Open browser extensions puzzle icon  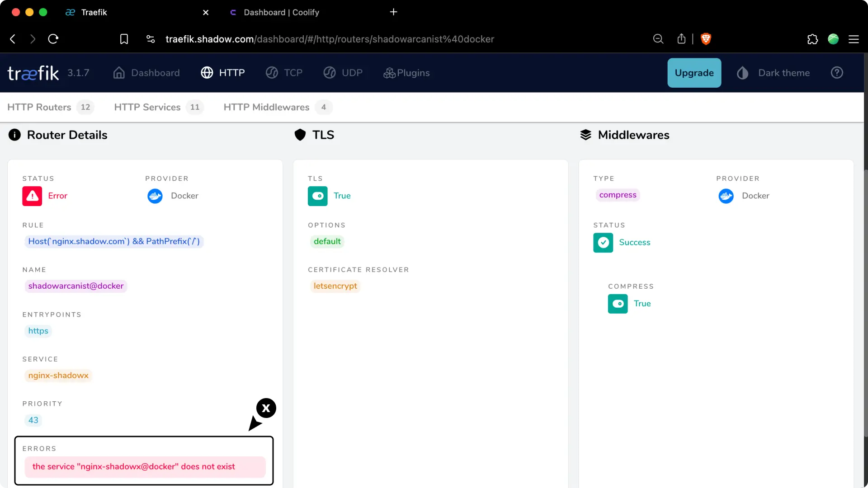(x=812, y=39)
